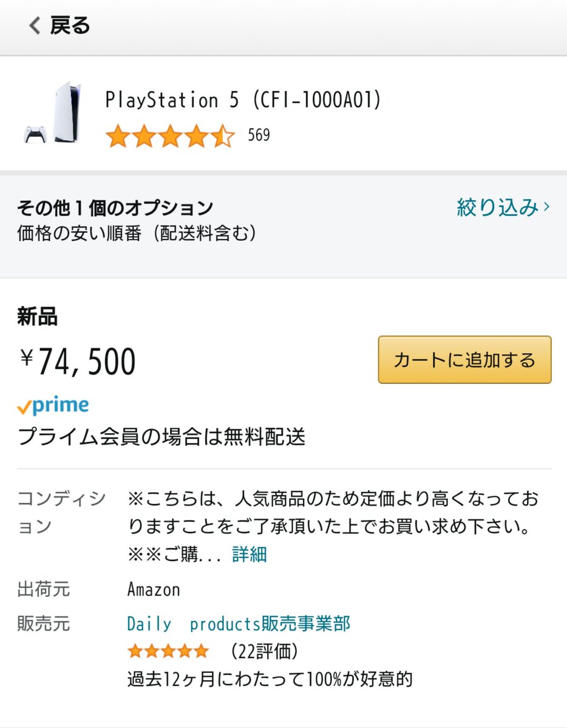Expand condition text with 詳細 link
The image size is (567, 728).
(x=250, y=554)
